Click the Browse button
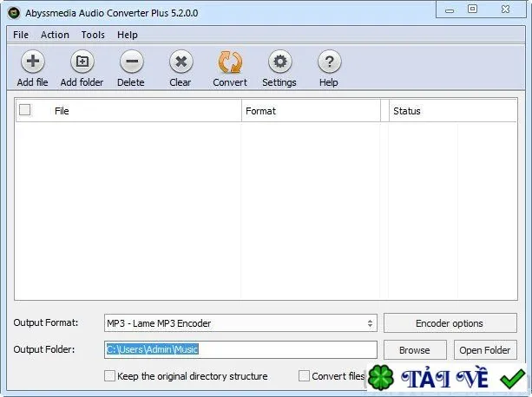532x397 pixels. pos(415,350)
